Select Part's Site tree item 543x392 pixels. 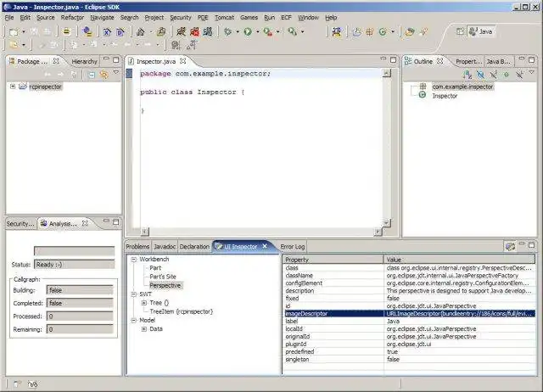[163, 277]
